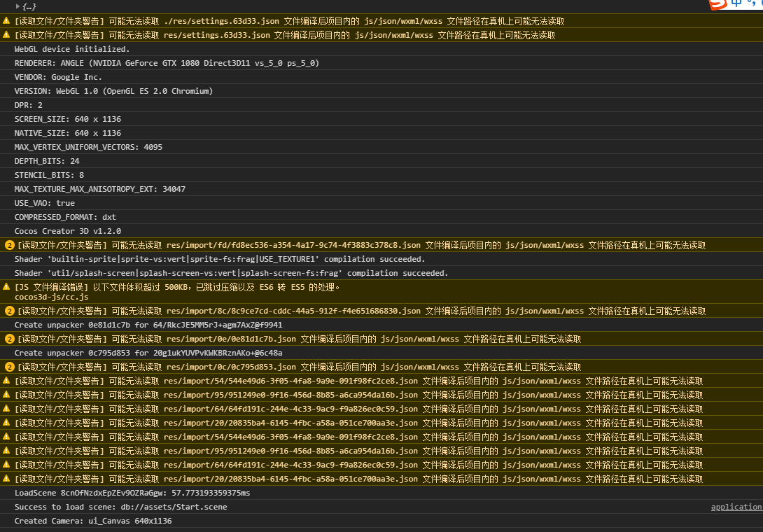The height and width of the screenshot is (532, 763).
Task: Click warning icon beside ./res/settings.63d33.json message
Action: pos(6,21)
